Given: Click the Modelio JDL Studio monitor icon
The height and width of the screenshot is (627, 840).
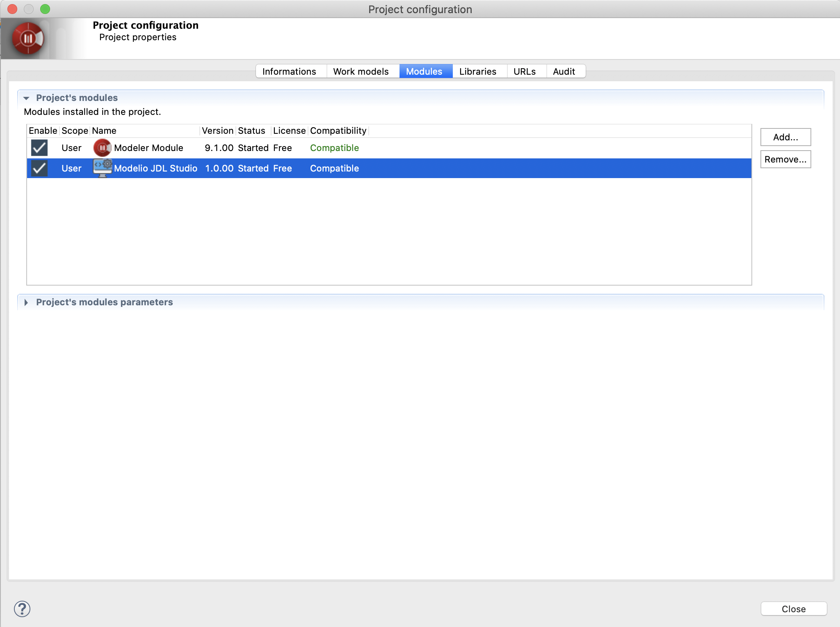Looking at the screenshot, I should (103, 168).
